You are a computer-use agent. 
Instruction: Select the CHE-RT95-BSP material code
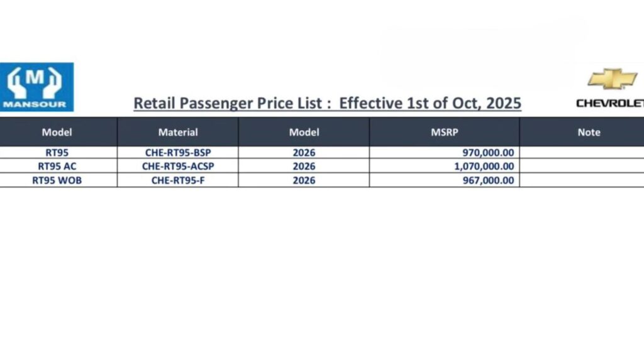(x=178, y=153)
